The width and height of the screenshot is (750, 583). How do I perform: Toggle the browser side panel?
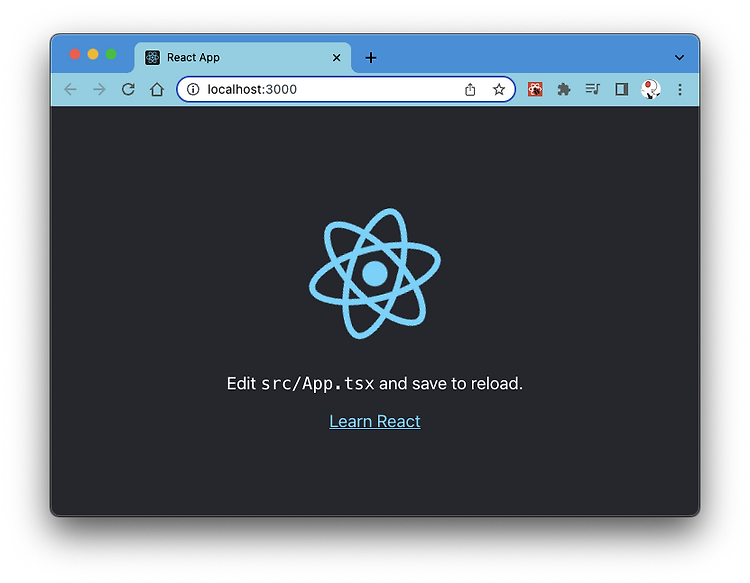(x=621, y=89)
